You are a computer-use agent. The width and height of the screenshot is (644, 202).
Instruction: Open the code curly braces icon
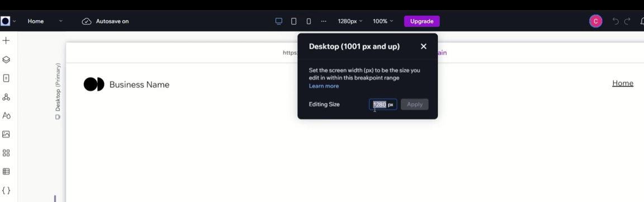point(6,190)
